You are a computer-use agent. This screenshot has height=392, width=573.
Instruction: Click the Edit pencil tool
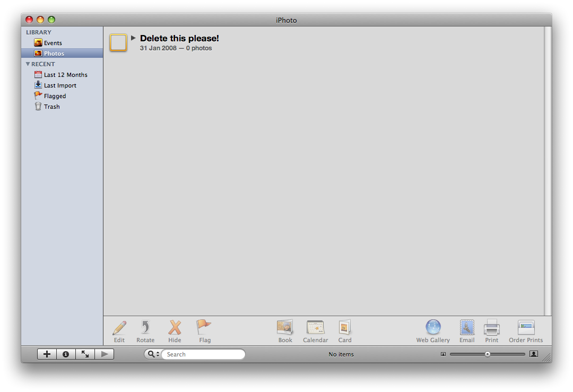click(x=119, y=332)
